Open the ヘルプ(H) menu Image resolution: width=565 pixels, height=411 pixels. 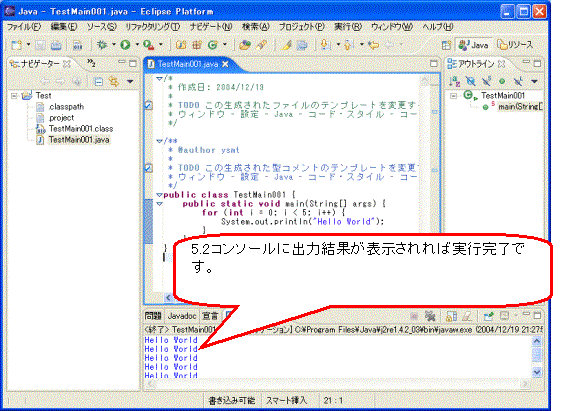[438, 27]
